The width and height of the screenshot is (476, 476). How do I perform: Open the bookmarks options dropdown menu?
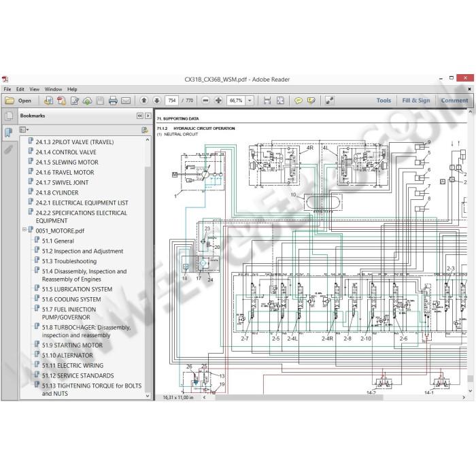(x=24, y=130)
